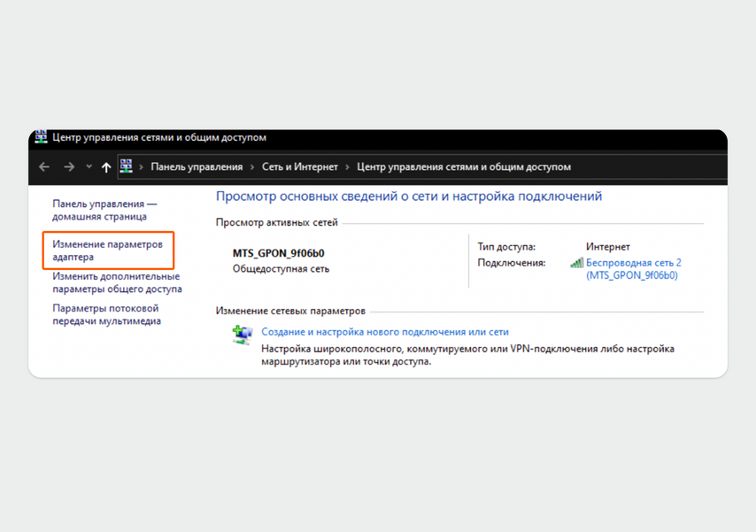Image resolution: width=756 pixels, height=532 pixels.
Task: Click the Просмотр активных сетей heading
Action: coord(277,223)
